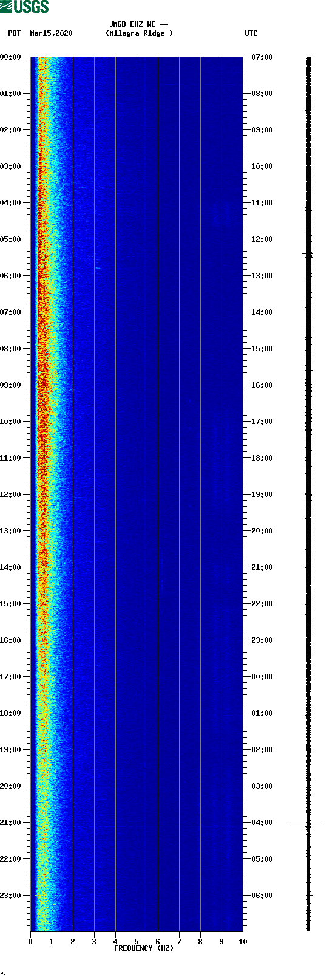Click the 10:00 PDT time label on left axis
335x980 pixels.
click(x=10, y=422)
